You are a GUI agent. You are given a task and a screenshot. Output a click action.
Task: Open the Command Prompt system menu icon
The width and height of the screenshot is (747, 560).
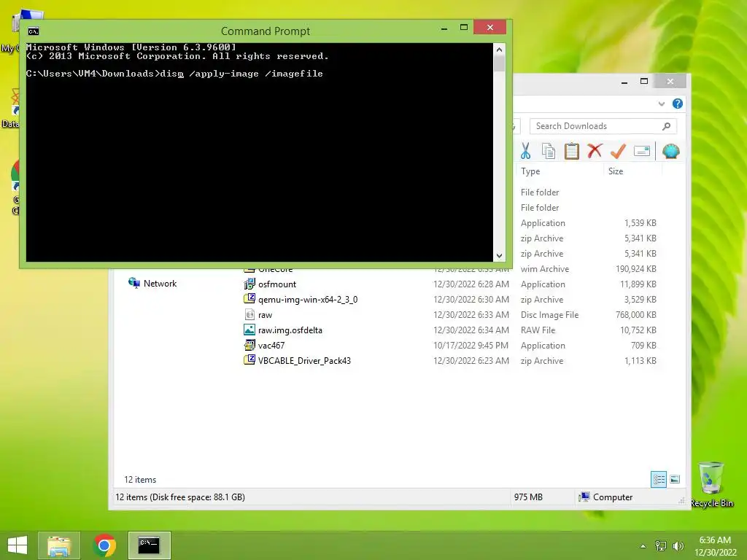click(x=34, y=31)
